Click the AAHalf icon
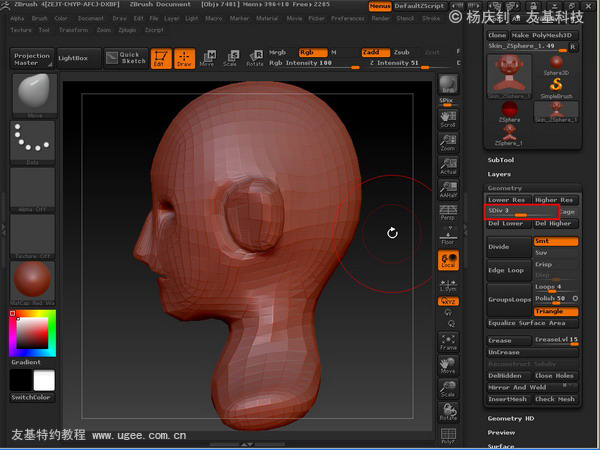 (x=448, y=190)
